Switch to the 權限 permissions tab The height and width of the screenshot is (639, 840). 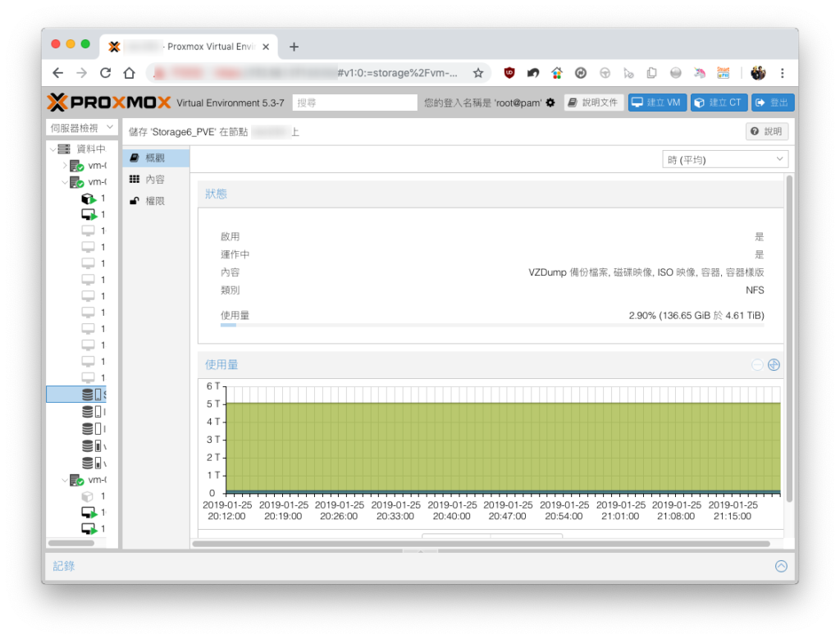[157, 201]
